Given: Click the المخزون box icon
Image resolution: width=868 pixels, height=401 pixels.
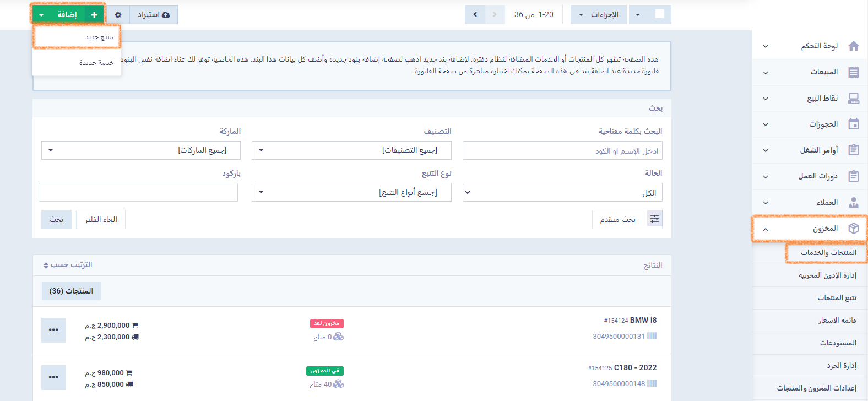Looking at the screenshot, I should [854, 229].
